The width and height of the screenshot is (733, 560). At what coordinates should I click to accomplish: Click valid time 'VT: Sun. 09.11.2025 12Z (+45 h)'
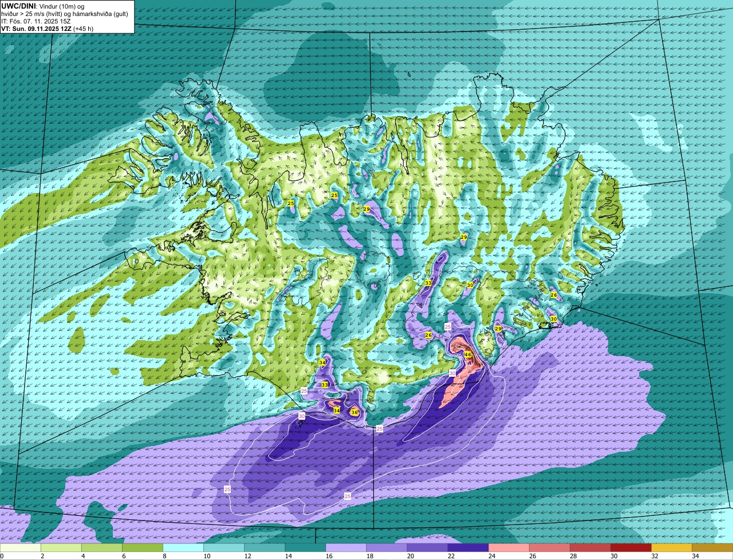point(48,28)
